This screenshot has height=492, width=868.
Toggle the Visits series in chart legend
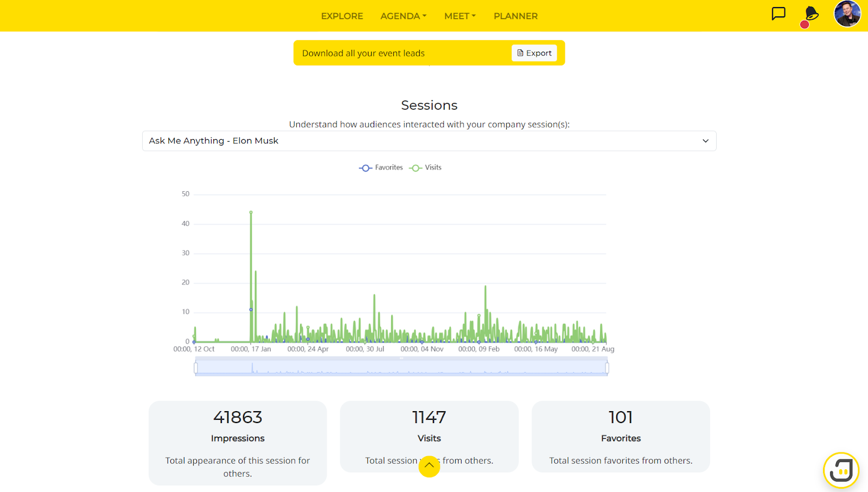click(425, 168)
